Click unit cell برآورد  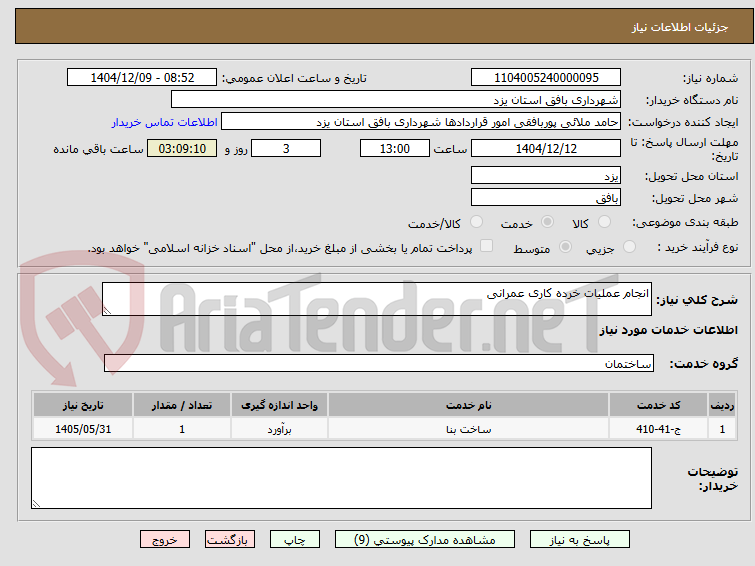[x=279, y=429]
